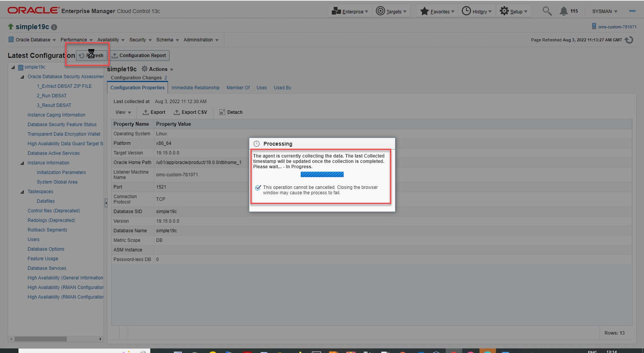
Task: Open the Availability menu
Action: pos(111,40)
